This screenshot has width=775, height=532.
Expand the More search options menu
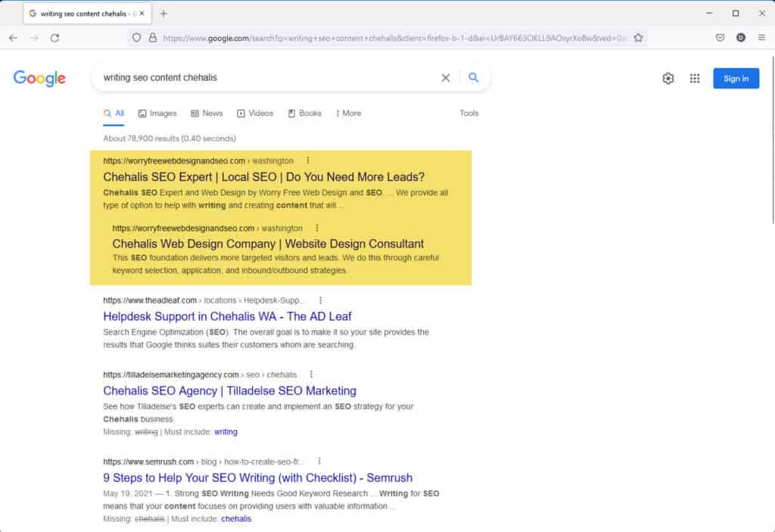[348, 114]
